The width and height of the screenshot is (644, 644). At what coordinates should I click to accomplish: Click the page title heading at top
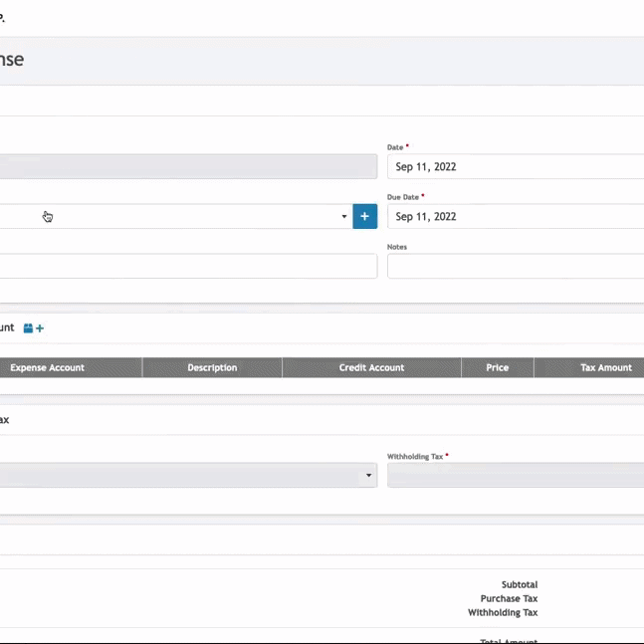click(x=12, y=60)
